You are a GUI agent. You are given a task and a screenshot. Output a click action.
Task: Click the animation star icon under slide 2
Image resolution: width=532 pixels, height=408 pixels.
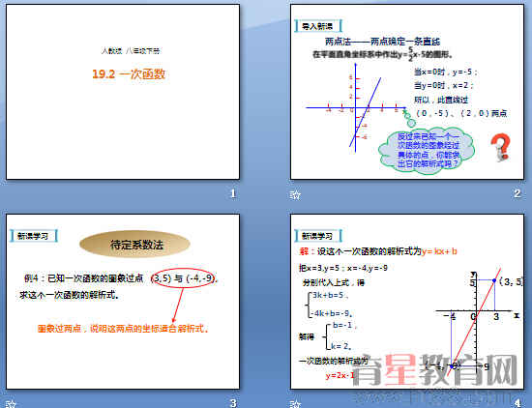coord(295,194)
